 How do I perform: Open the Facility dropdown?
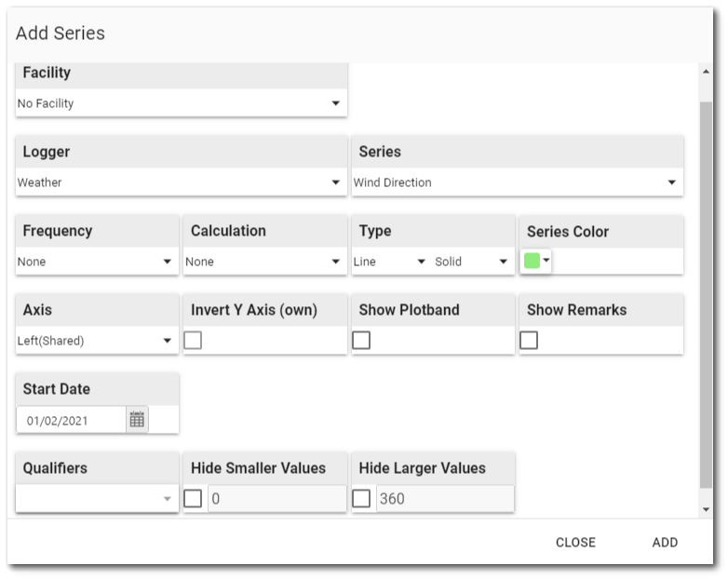[182, 103]
